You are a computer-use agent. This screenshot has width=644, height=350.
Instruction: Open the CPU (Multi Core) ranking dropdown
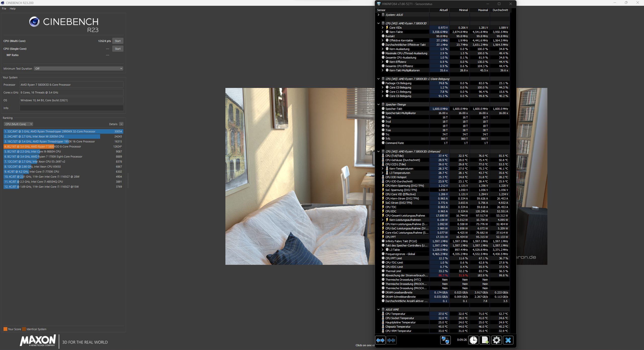pyautogui.click(x=18, y=124)
